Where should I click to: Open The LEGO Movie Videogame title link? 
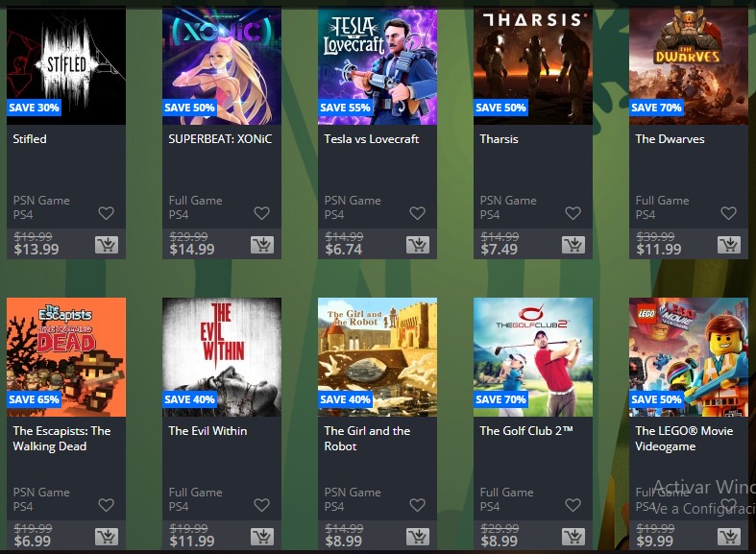(684, 439)
